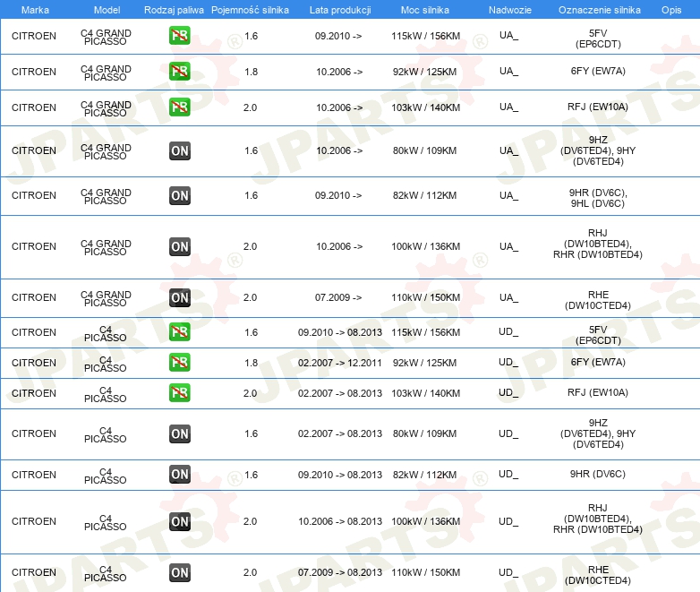Screen dimensions: 700x592
Task: Select '9HZ (DV6TED4), 9HY' engine cell in UD_ row
Action: point(598,433)
